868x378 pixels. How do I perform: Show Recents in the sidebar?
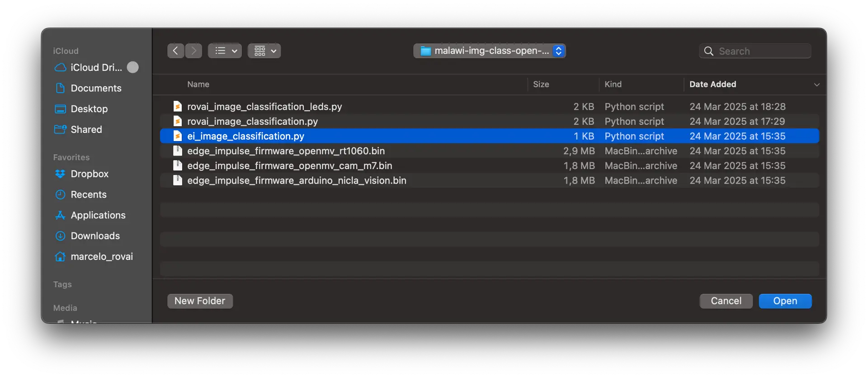[89, 195]
